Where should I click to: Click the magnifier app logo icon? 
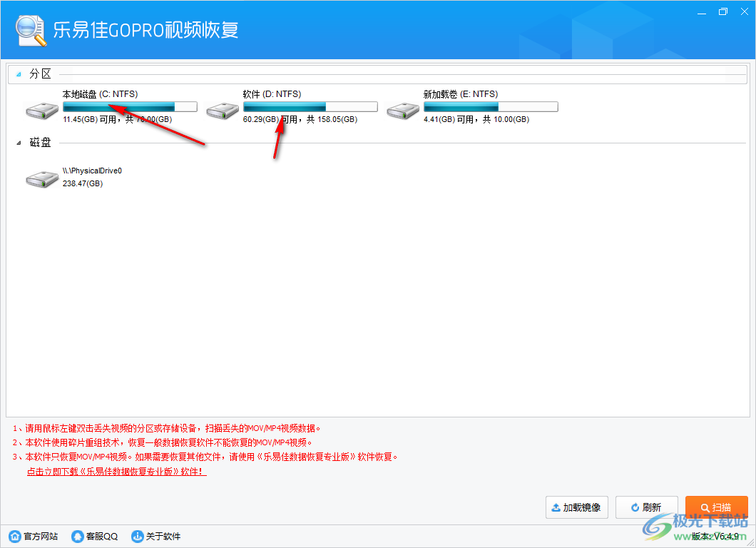click(x=31, y=31)
